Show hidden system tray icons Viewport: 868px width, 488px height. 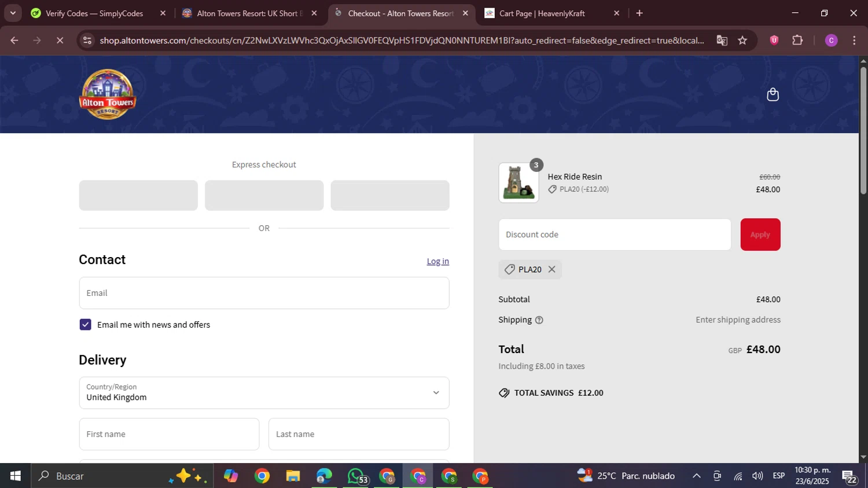click(x=696, y=476)
